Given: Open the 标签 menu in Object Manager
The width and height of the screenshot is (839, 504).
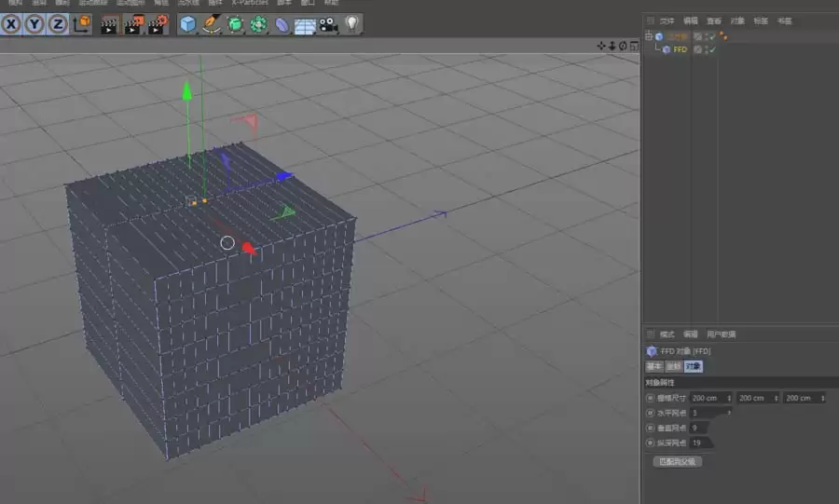Looking at the screenshot, I should tap(761, 20).
